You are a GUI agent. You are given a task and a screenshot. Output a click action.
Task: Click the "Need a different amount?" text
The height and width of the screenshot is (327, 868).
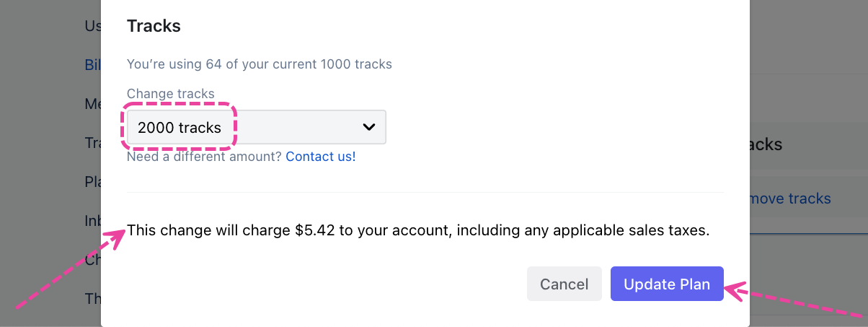(x=204, y=156)
